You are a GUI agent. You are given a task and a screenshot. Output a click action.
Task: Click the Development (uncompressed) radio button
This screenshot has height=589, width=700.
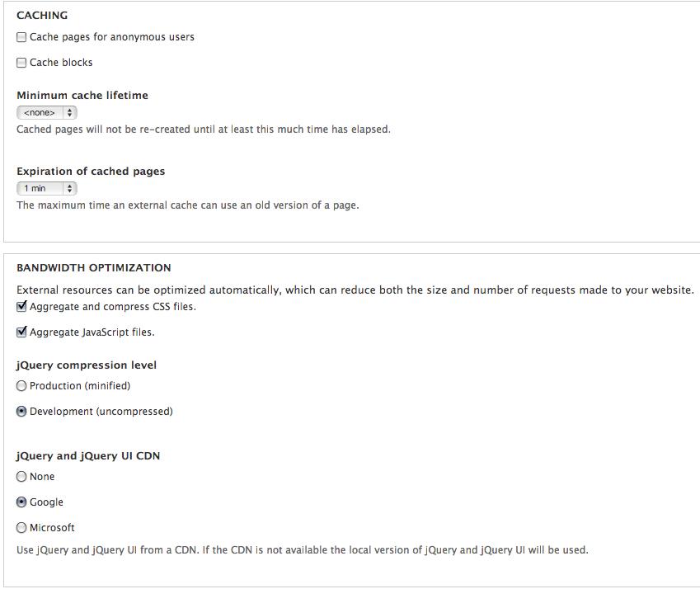tap(21, 412)
